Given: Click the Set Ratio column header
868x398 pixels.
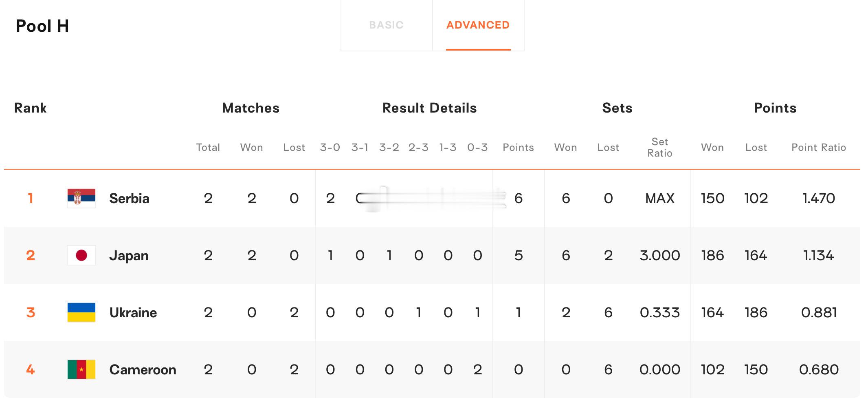Looking at the screenshot, I should click(x=660, y=147).
